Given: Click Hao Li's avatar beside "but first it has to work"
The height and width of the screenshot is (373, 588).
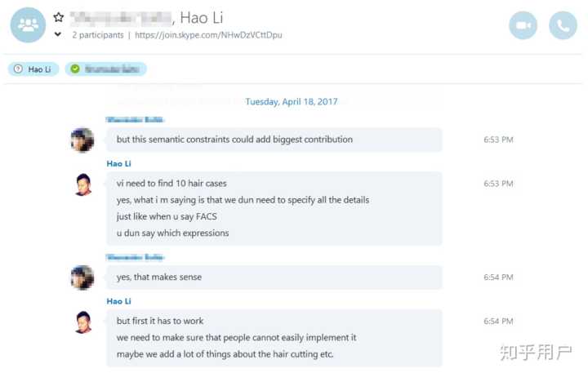Looking at the screenshot, I should coord(82,322).
